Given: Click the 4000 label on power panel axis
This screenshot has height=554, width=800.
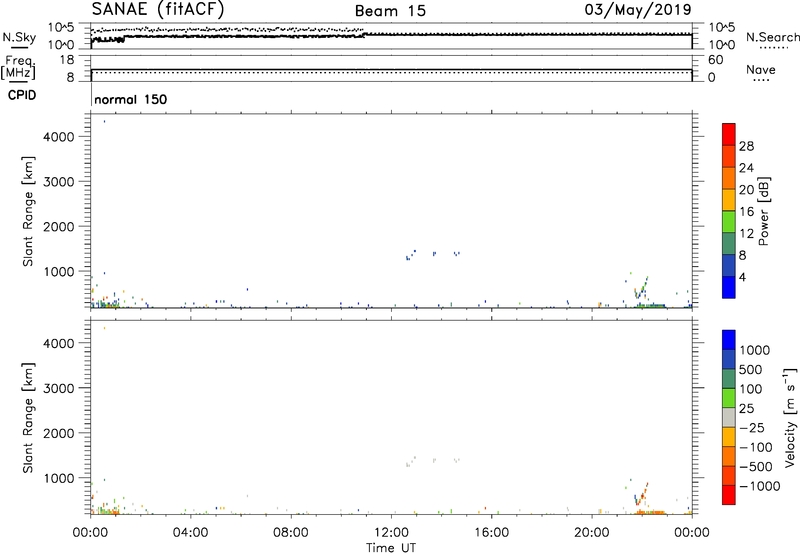Looking at the screenshot, I should [x=59, y=137].
